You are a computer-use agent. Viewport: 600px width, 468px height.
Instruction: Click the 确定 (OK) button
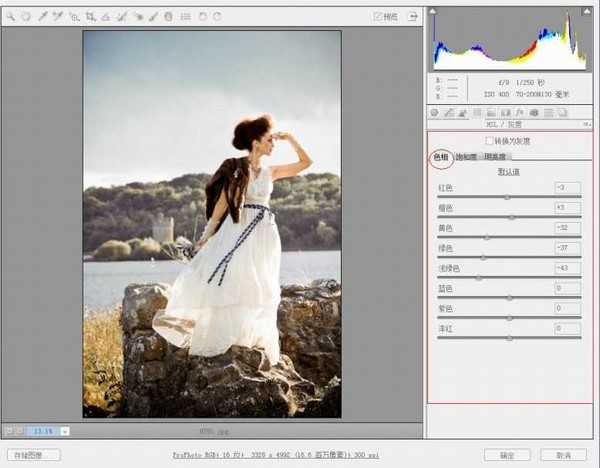(506, 455)
